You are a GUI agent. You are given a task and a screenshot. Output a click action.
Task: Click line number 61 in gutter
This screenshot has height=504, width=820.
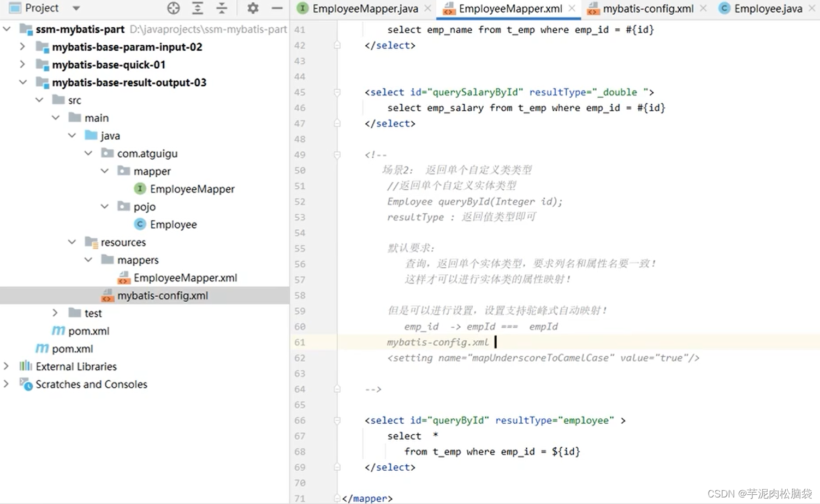[x=300, y=342]
